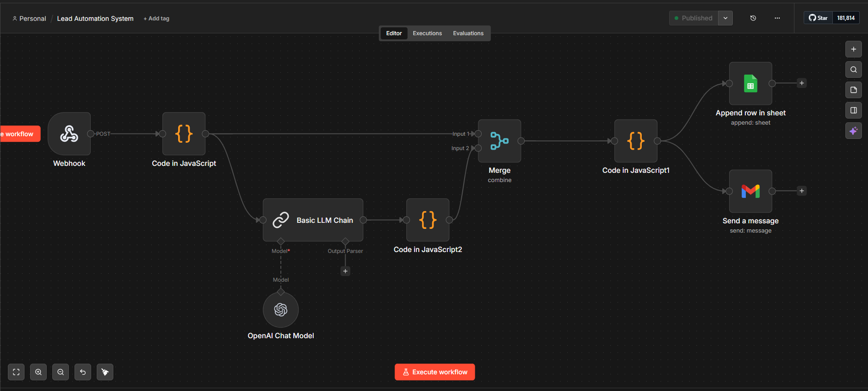This screenshot has width=868, height=391.
Task: Click the Code in JavaScript2 node icon
Action: 428,220
